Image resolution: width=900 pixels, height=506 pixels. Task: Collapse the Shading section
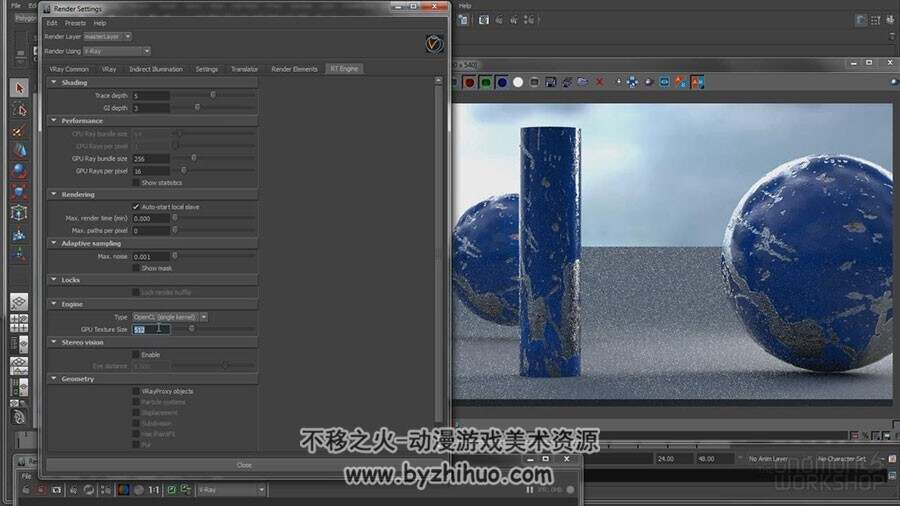click(x=54, y=82)
